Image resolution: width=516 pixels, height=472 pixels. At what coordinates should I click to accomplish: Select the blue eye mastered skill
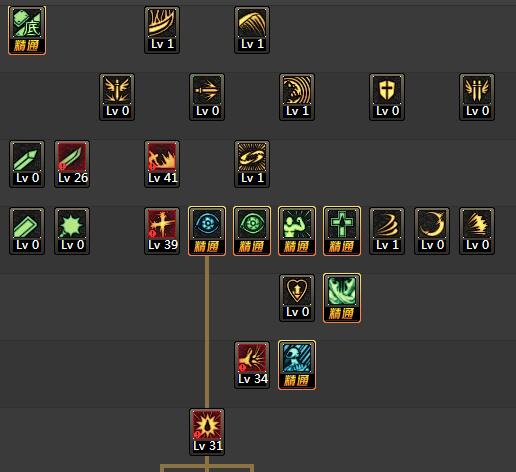pos(207,231)
